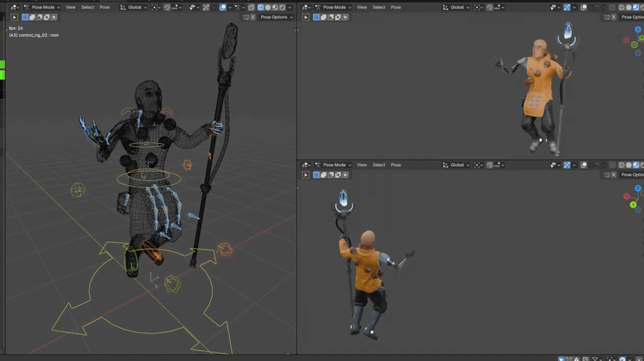Open Select menu in top-right viewport
The width and height of the screenshot is (644, 361).
pyautogui.click(x=379, y=8)
